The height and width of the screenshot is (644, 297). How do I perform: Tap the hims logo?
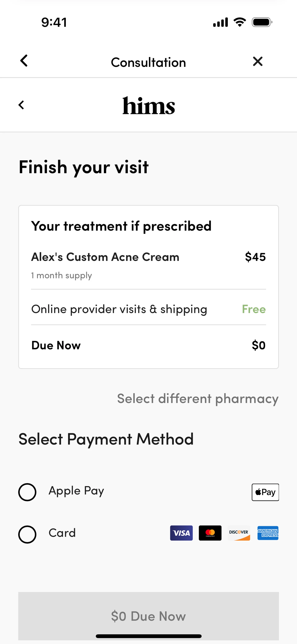point(148,106)
